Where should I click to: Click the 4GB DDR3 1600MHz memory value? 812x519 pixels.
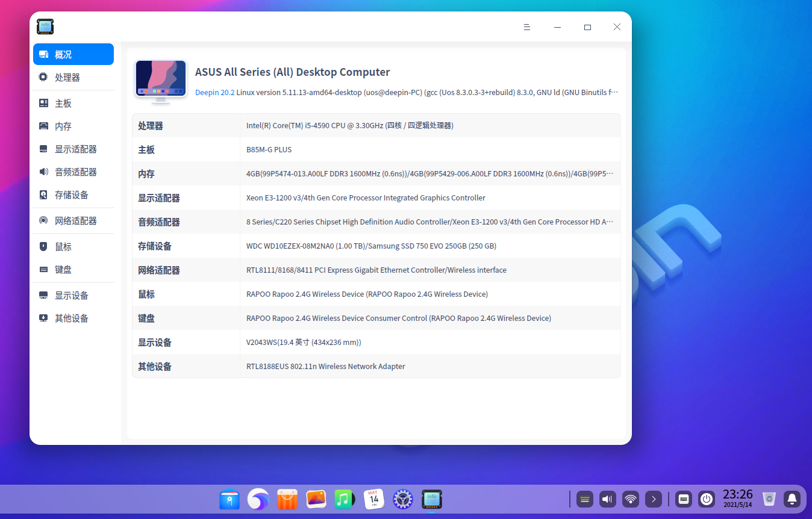pyautogui.click(x=430, y=174)
